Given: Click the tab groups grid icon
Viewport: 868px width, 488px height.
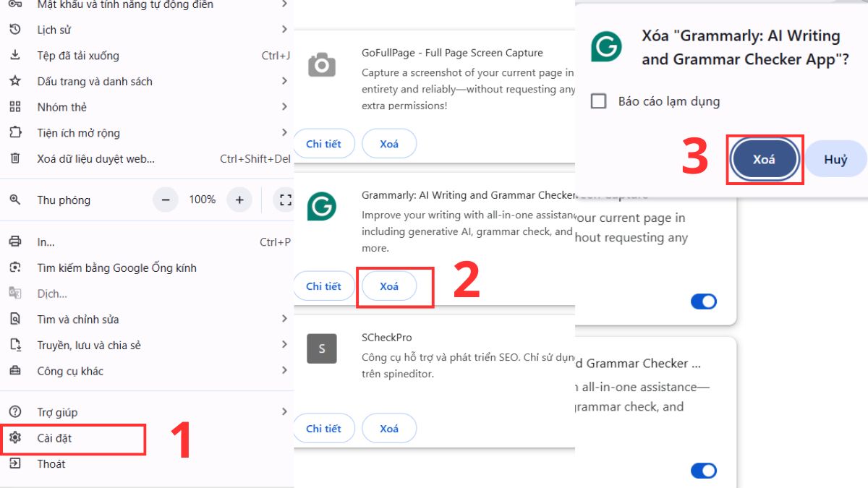Looking at the screenshot, I should pos(15,107).
